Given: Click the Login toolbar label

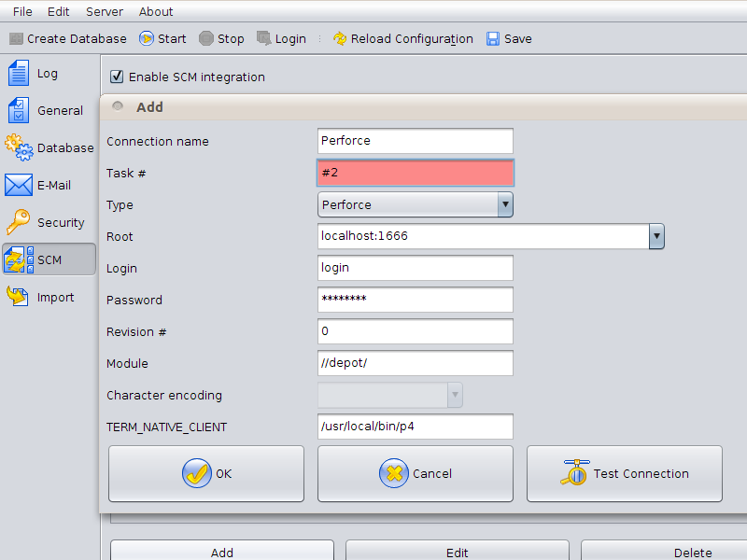Looking at the screenshot, I should (290, 39).
